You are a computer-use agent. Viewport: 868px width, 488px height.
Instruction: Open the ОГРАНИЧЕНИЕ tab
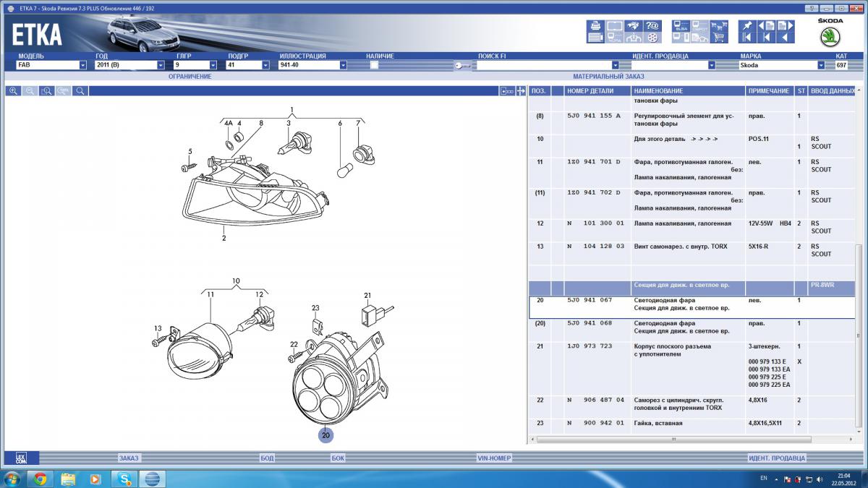click(x=190, y=76)
